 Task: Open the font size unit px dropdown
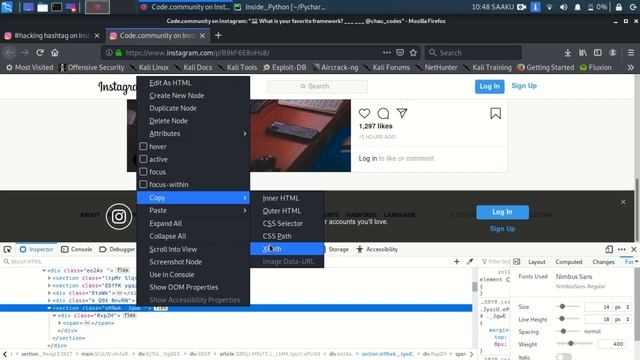(622, 307)
